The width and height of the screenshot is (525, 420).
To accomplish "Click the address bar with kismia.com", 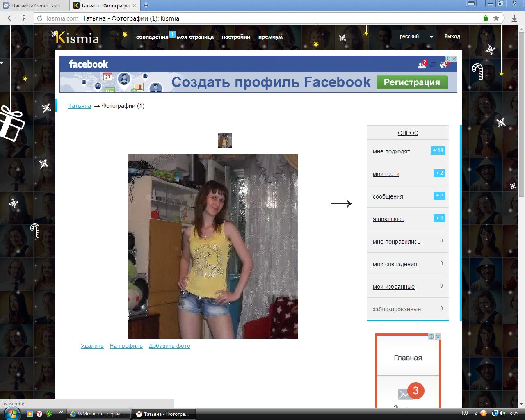I will click(262, 18).
